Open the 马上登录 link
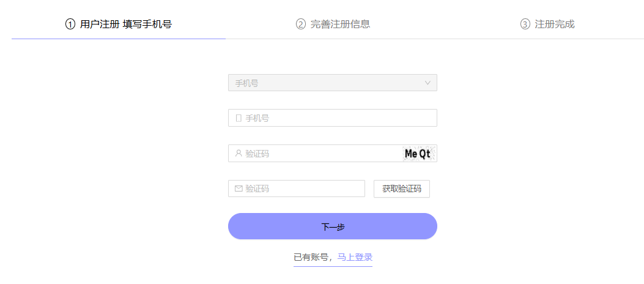The width and height of the screenshot is (644, 284). tap(355, 257)
